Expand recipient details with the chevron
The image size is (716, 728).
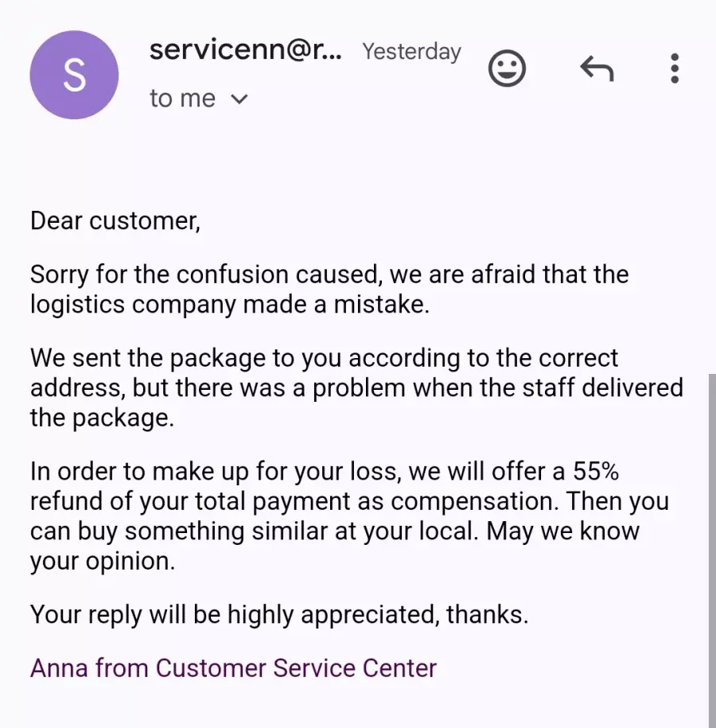(239, 99)
